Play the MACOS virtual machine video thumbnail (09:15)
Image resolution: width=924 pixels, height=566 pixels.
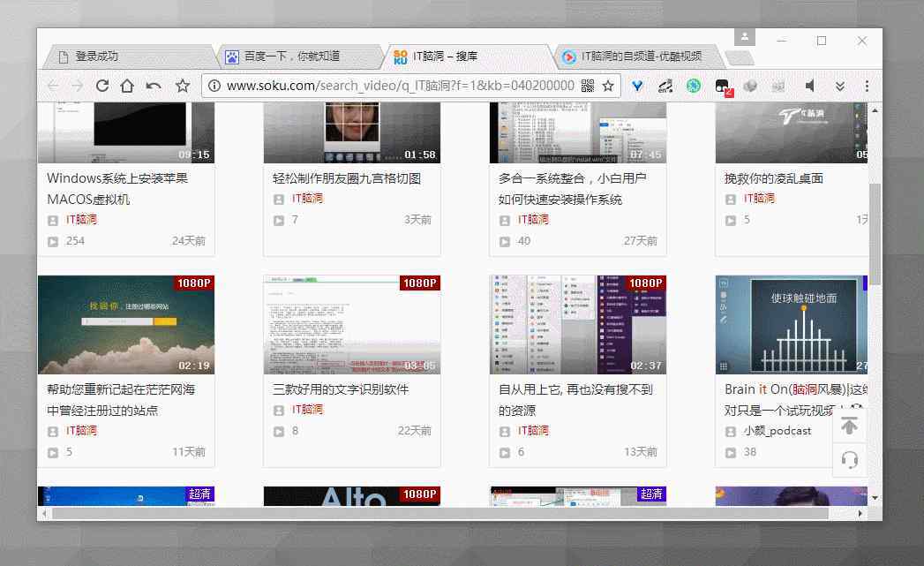(126, 132)
